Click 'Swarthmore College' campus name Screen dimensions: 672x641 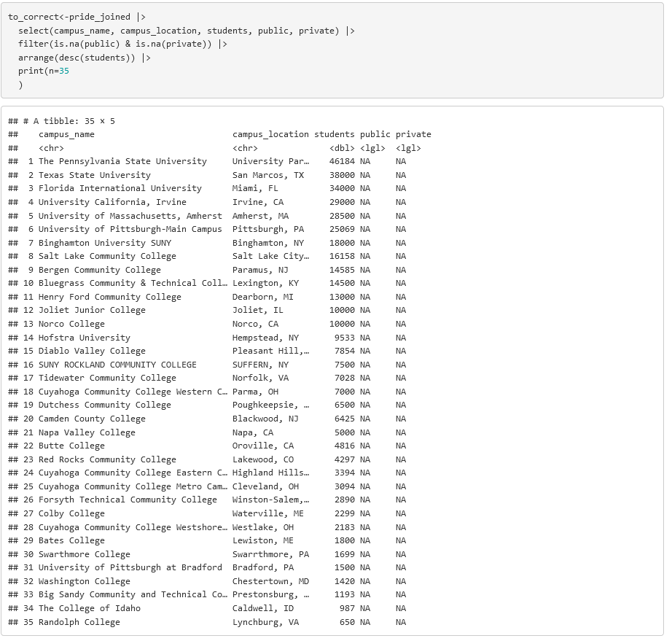click(85, 554)
